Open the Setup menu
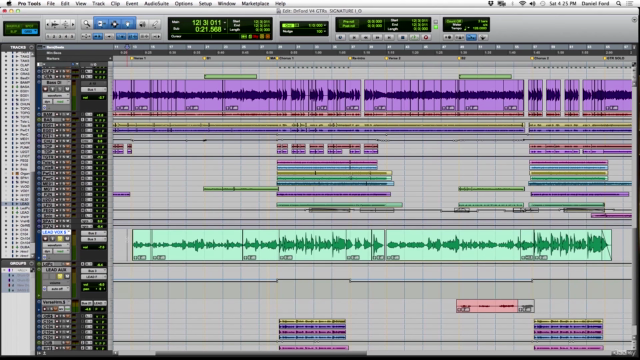 tap(205, 3)
